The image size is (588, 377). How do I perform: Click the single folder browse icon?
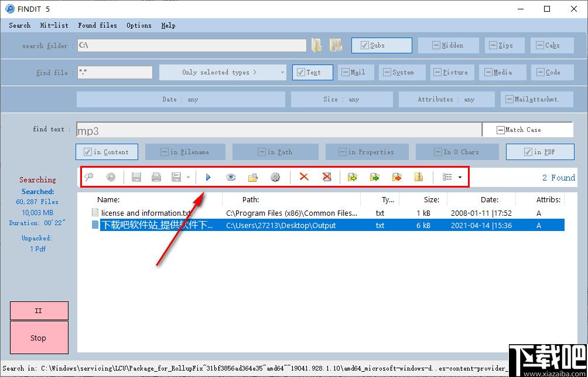click(316, 45)
